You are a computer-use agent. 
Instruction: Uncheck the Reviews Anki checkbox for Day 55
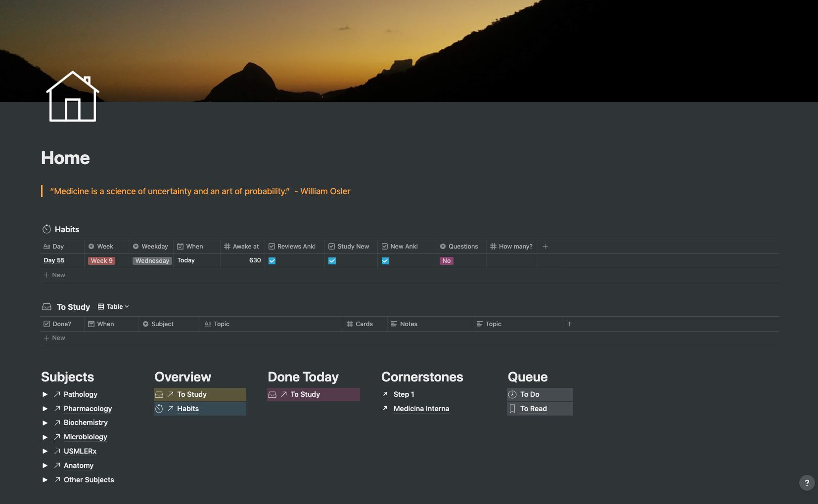(x=273, y=260)
